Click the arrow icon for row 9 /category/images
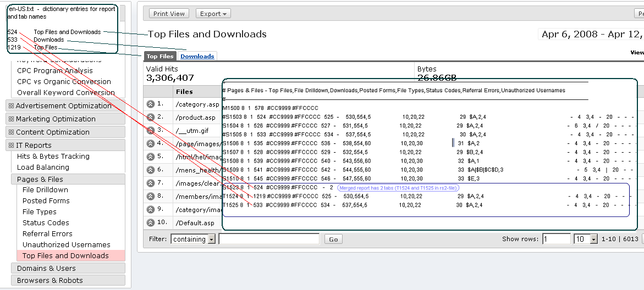This screenshot has height=290, width=644. (x=150, y=209)
